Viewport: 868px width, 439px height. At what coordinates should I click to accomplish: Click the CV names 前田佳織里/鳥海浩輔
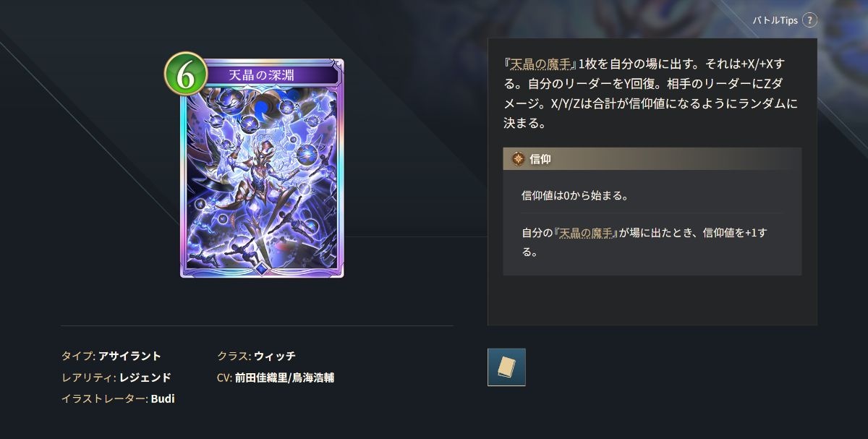pyautogui.click(x=284, y=378)
